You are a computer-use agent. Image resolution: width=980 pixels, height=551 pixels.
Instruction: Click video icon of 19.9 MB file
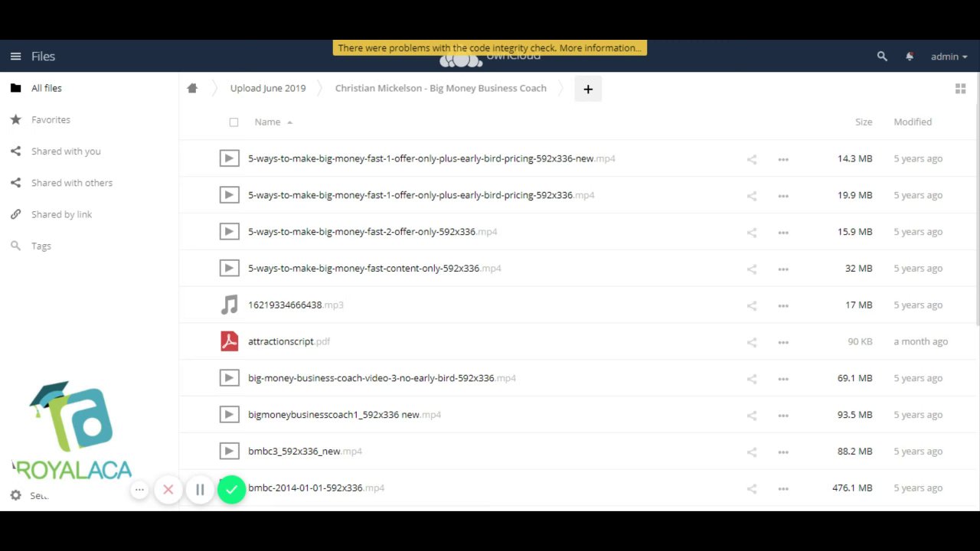[229, 195]
